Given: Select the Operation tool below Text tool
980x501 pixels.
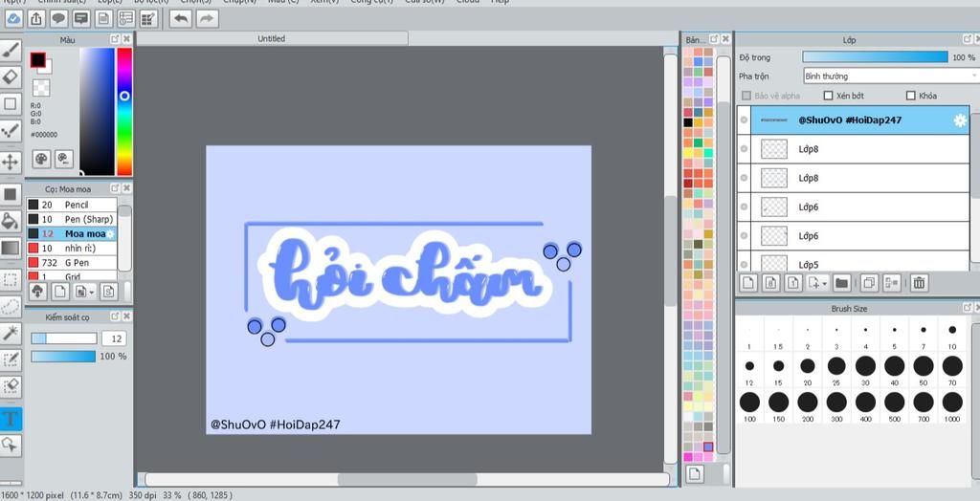Looking at the screenshot, I should 11,445.
